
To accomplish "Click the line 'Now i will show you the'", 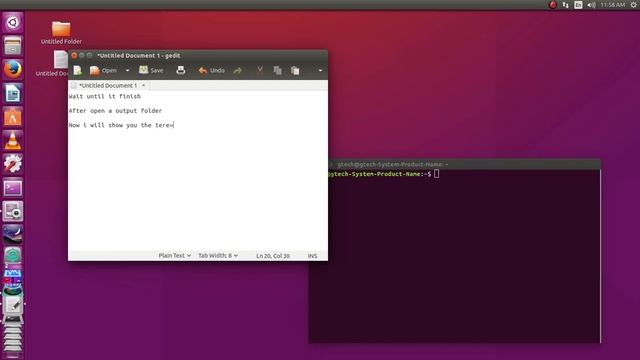I will (110, 125).
